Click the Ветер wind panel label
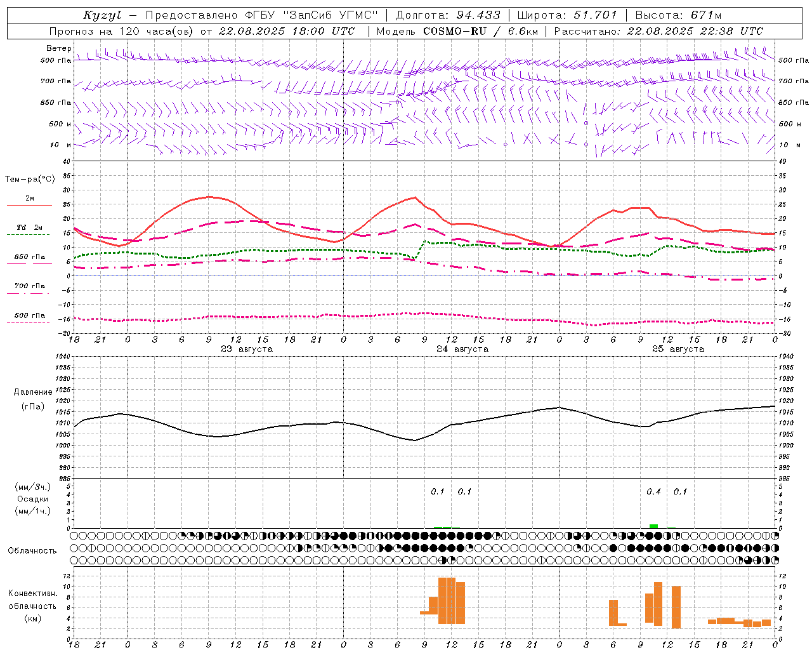812x650 pixels. coord(59,48)
